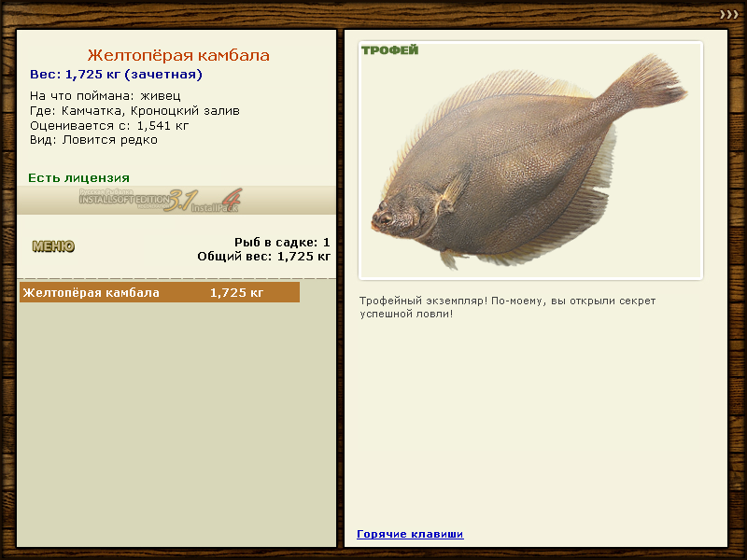
Task: Click the InstallPack 4 logo on the banner
Action: (x=218, y=200)
